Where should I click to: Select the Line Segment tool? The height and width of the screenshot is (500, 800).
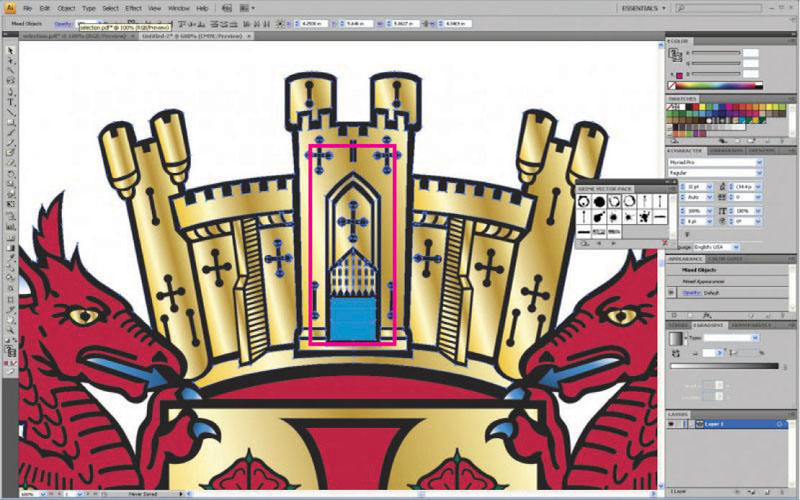click(x=11, y=112)
